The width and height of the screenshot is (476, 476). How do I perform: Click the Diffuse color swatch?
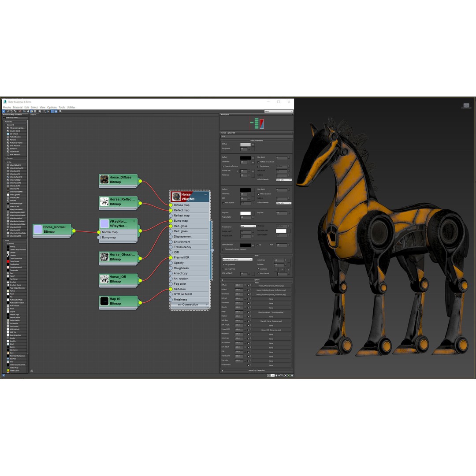pos(245,145)
